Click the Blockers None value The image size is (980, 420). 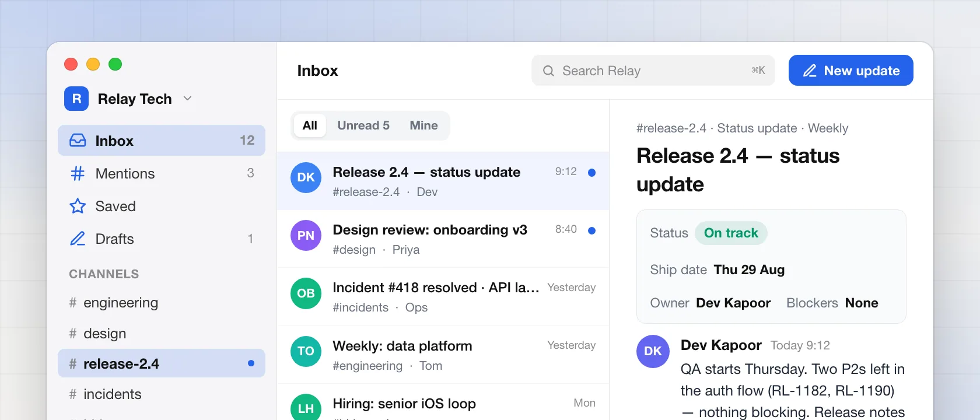point(862,303)
